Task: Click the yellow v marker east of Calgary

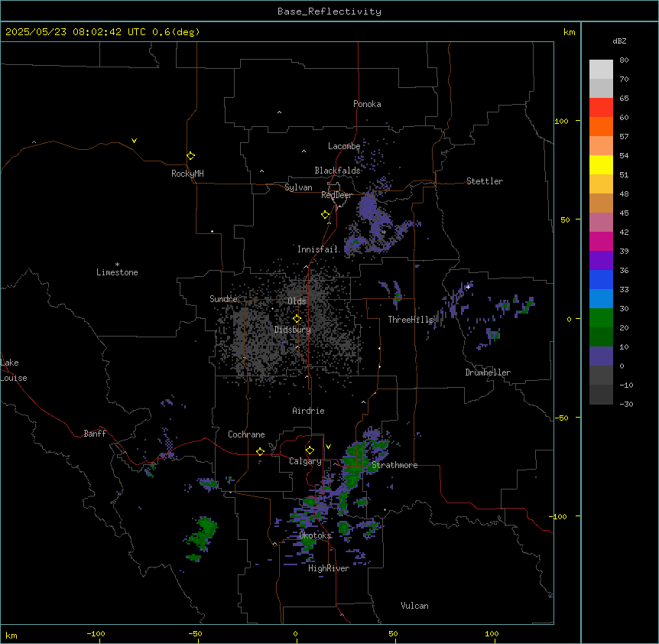Action: pos(328,447)
